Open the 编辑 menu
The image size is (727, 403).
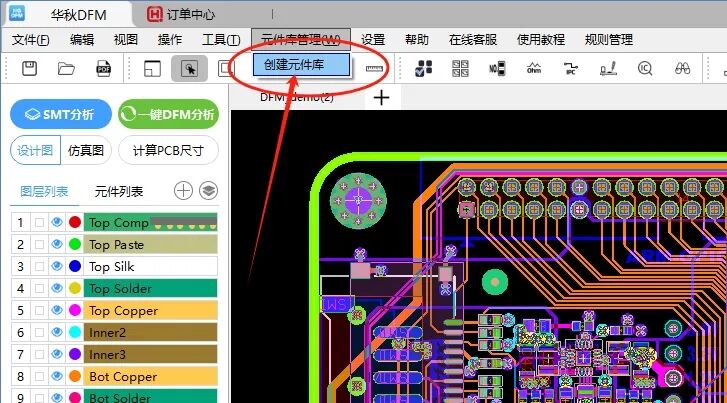point(82,40)
